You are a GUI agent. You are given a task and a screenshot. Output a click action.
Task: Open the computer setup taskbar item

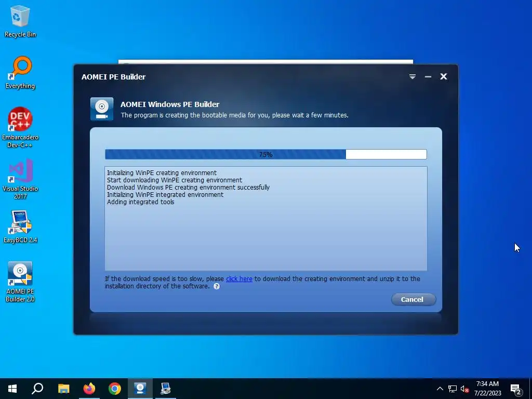coord(166,389)
